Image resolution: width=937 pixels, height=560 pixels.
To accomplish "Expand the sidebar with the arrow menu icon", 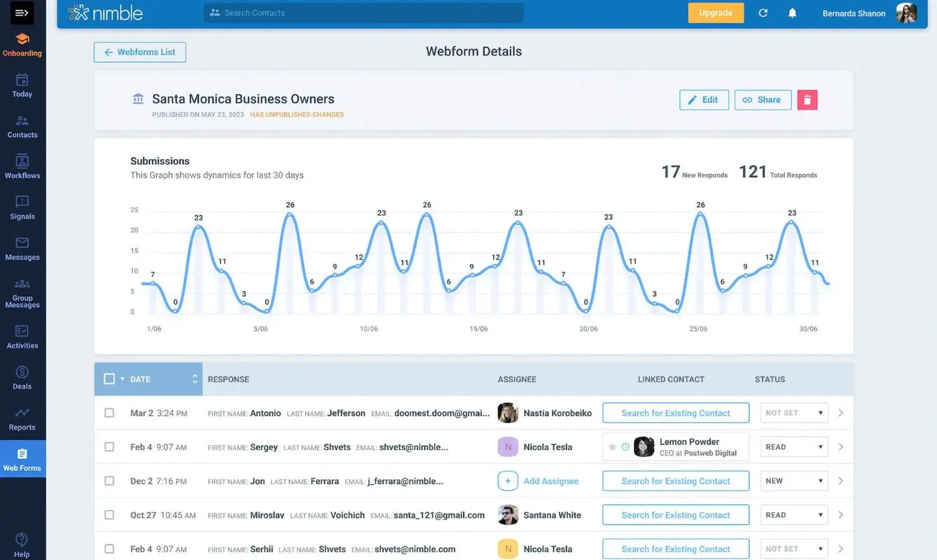I will pyautogui.click(x=22, y=12).
